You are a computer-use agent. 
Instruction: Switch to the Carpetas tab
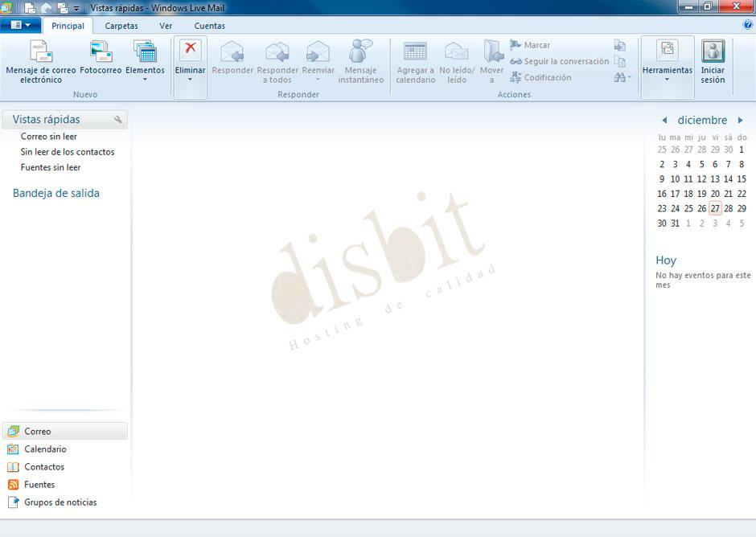coord(121,25)
